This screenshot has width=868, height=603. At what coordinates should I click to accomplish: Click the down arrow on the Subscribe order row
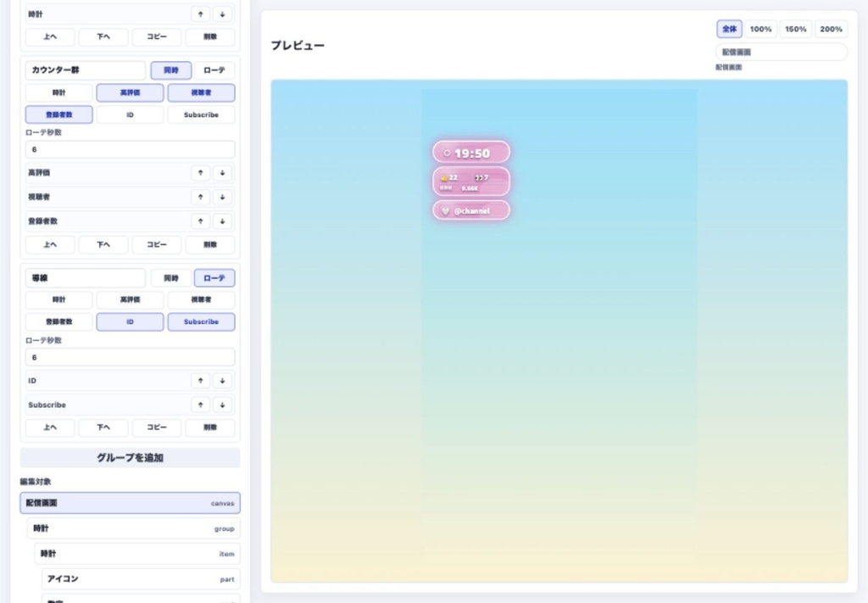coord(223,405)
